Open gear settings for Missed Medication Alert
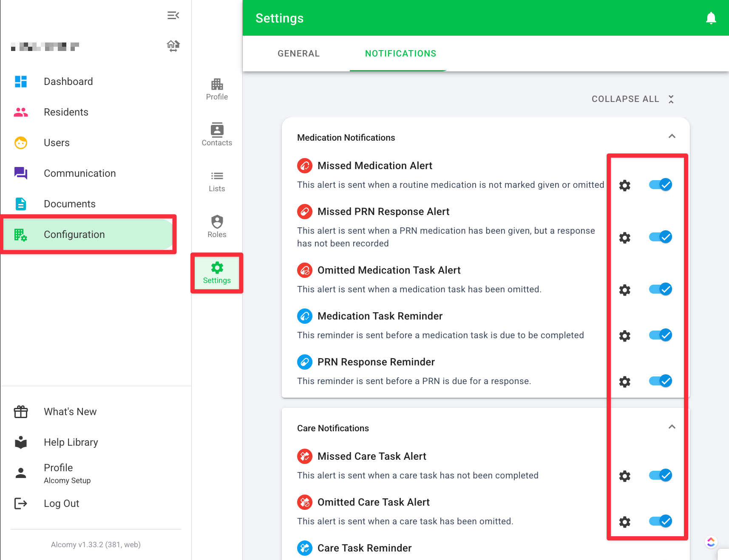This screenshot has width=729, height=560. click(624, 186)
